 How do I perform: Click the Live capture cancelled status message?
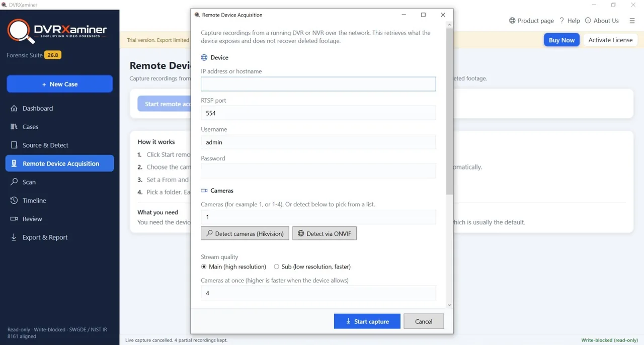click(x=176, y=340)
